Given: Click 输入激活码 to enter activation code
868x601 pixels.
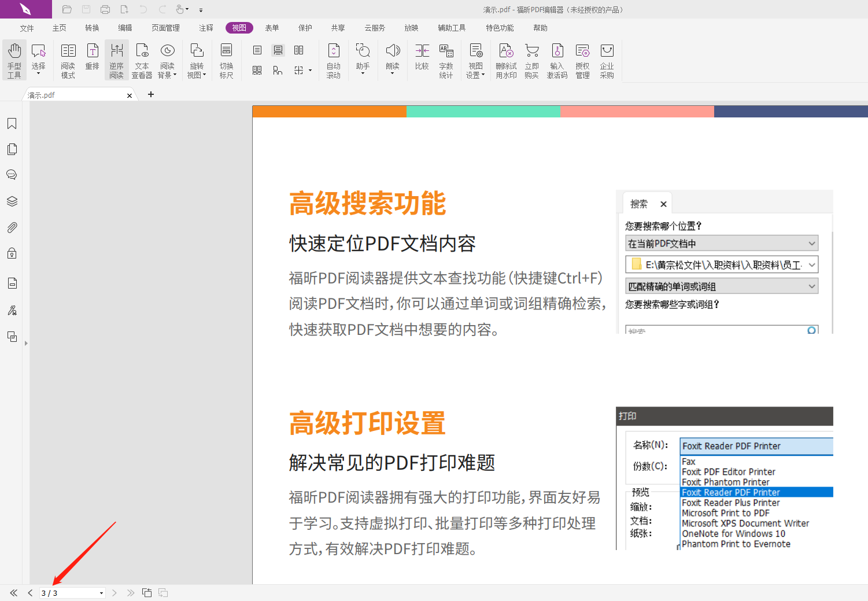Looking at the screenshot, I should point(557,58).
